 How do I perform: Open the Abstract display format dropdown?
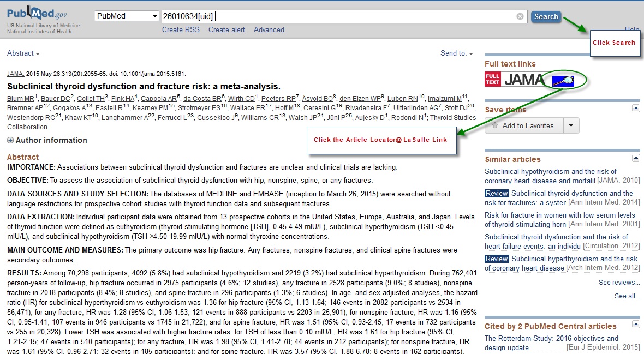23,53
